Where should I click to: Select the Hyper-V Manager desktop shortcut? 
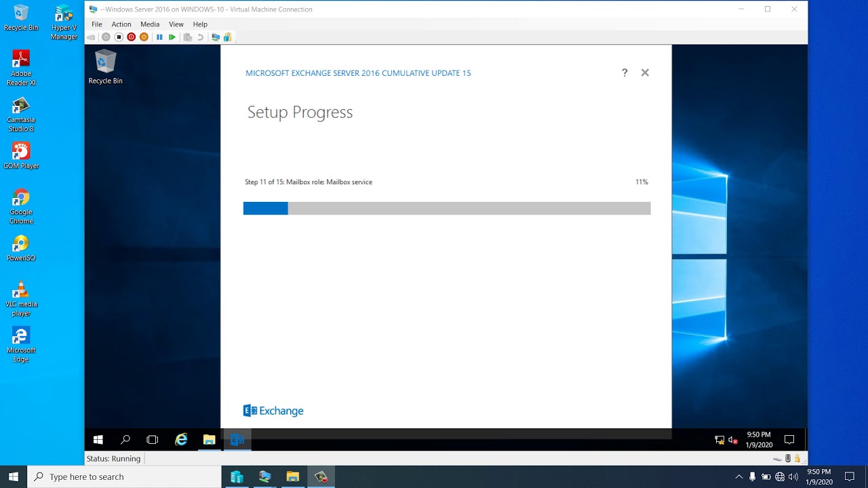[x=64, y=22]
